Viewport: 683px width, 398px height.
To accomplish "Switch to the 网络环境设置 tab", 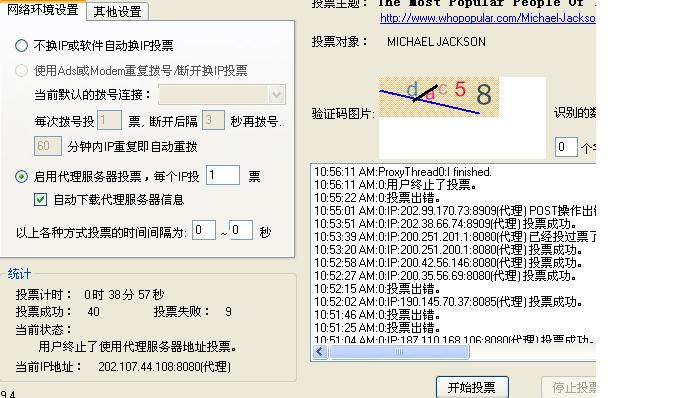I will point(42,10).
